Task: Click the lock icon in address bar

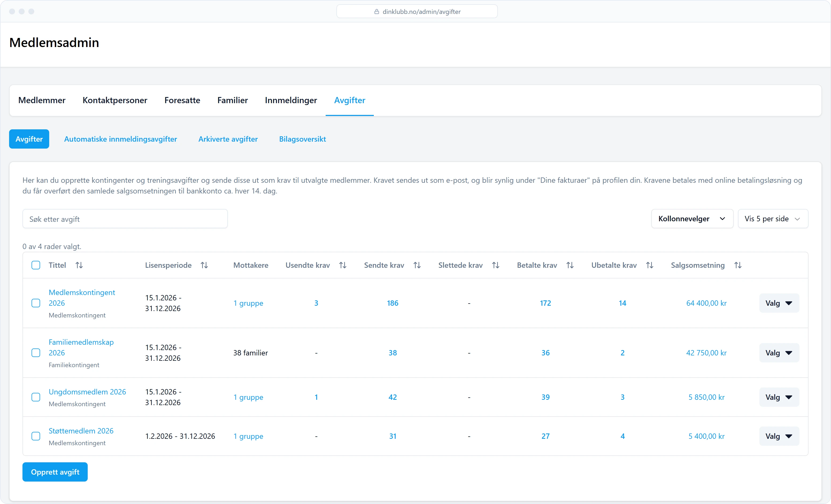Action: (x=377, y=11)
